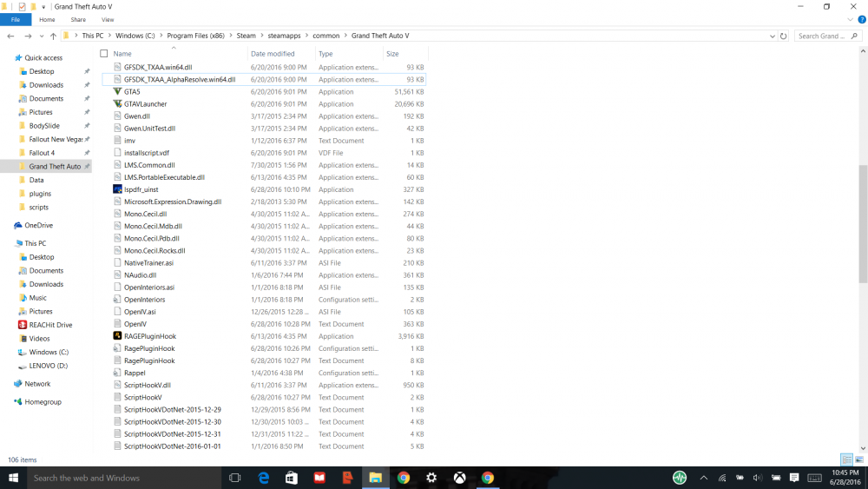Image resolution: width=868 pixels, height=489 pixels.
Task: Show hidden system tray icons
Action: (704, 478)
